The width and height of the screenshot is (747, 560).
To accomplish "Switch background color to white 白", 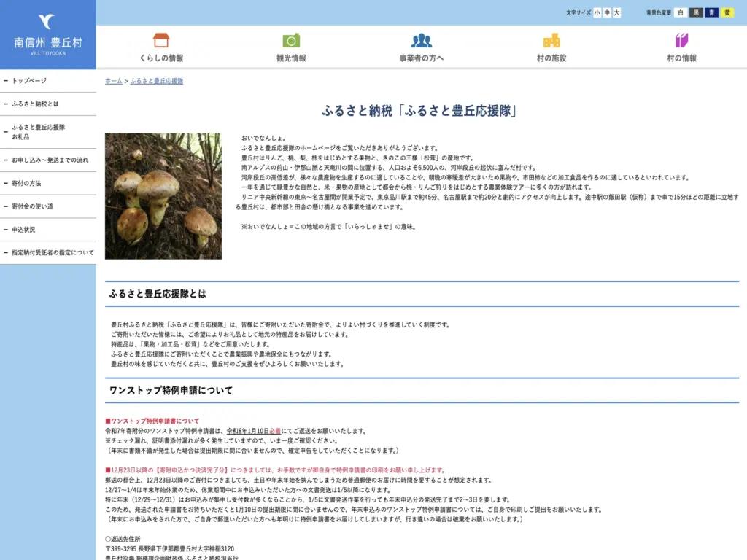I will 681,13.
